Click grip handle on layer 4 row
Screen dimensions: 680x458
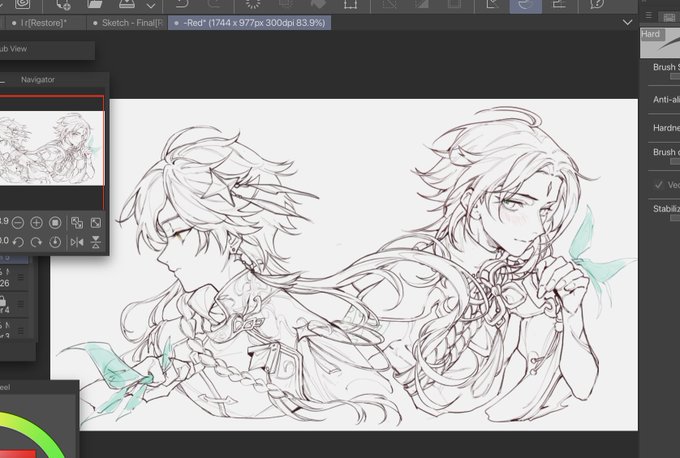pos(20,305)
